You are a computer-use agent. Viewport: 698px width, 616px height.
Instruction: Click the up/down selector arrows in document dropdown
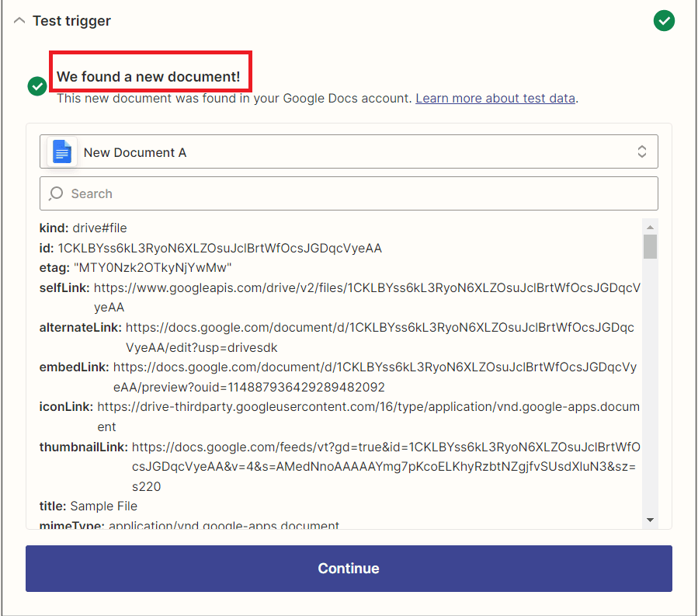pyautogui.click(x=642, y=152)
